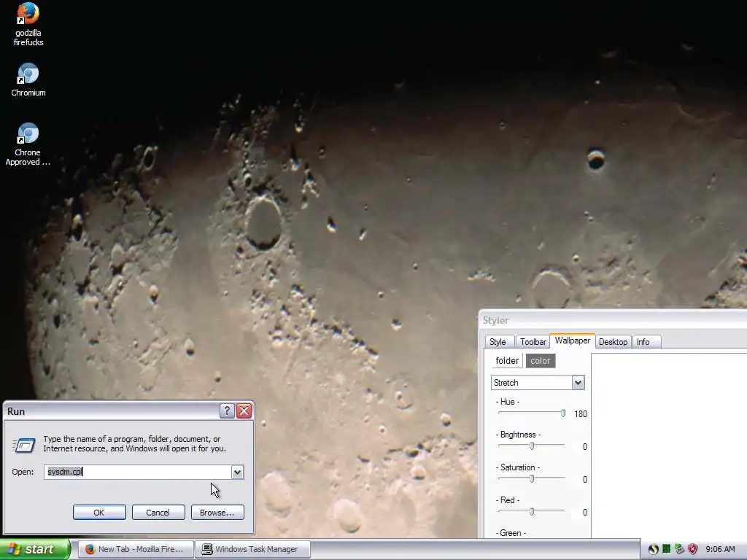The height and width of the screenshot is (560, 747).
Task: Click into the Open text field
Action: pyautogui.click(x=138, y=472)
